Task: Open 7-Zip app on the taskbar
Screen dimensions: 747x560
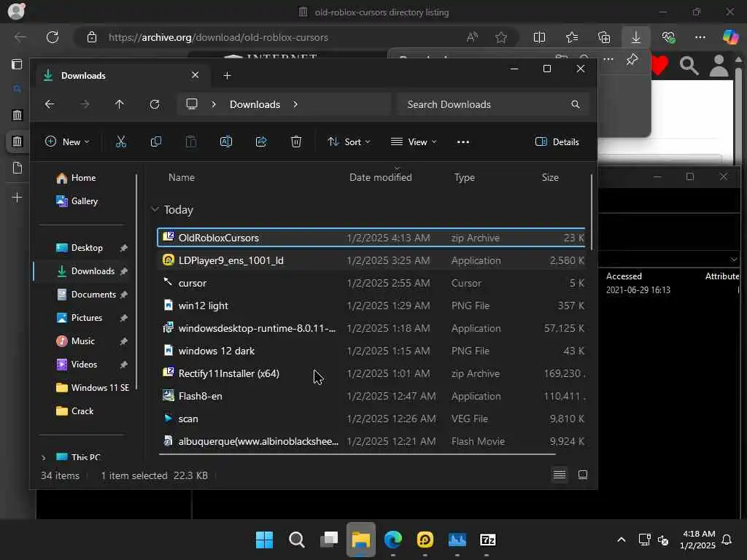Action: pos(488,540)
